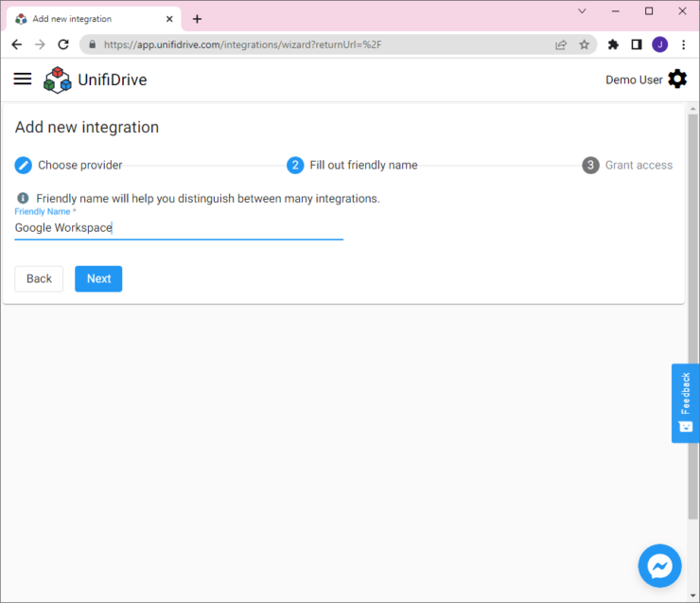Open the tab search dropdown chevron

coord(582,11)
